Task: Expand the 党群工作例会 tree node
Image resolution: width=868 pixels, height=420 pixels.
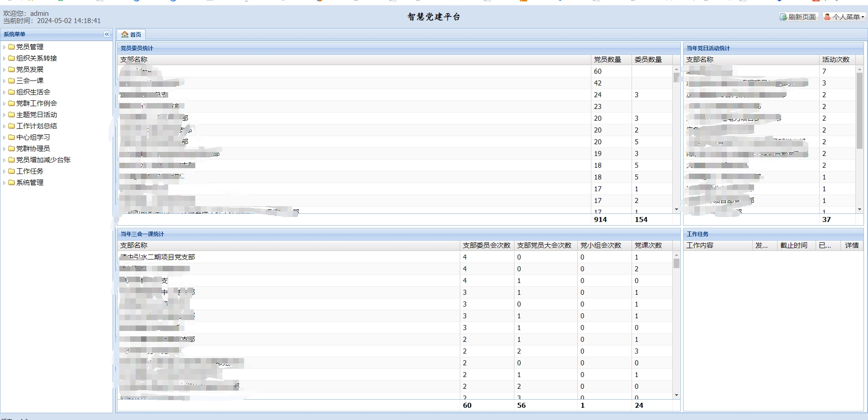Action: tap(4, 103)
